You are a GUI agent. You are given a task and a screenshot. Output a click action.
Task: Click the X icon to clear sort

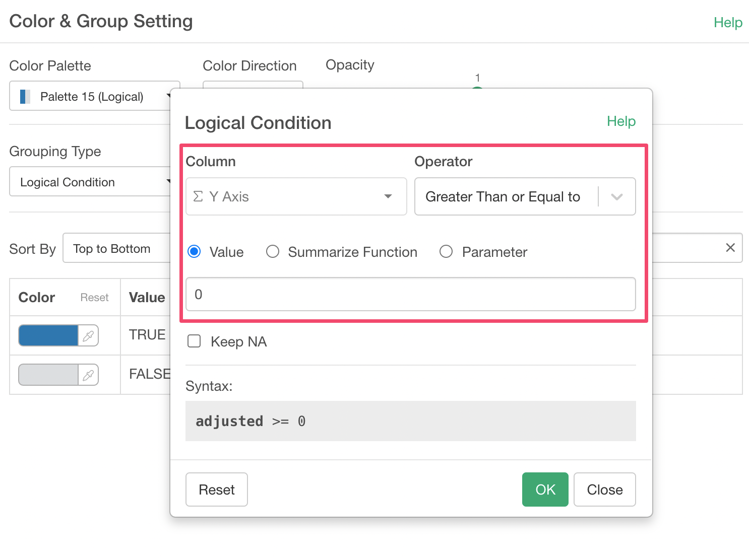730,248
